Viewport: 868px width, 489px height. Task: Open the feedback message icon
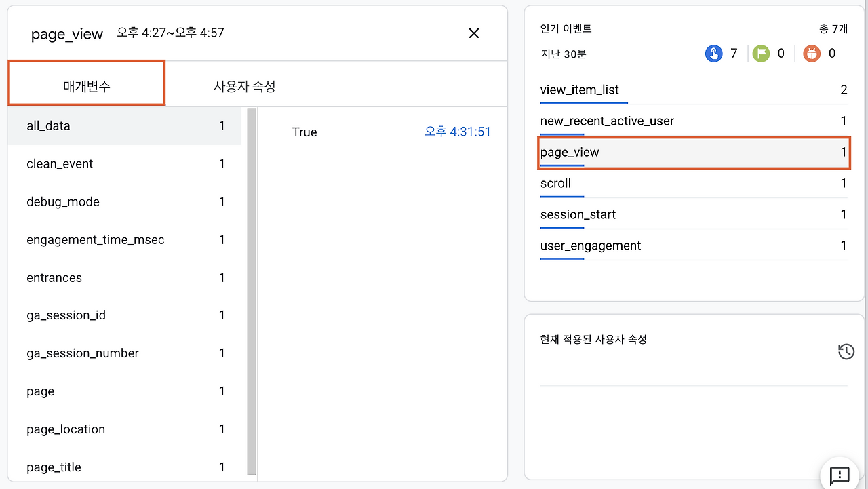840,474
